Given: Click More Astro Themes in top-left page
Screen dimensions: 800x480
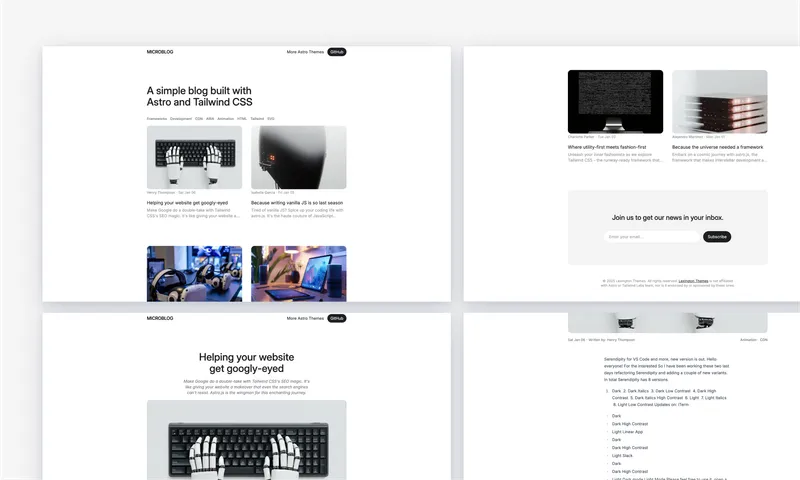Looking at the screenshot, I should point(305,51).
